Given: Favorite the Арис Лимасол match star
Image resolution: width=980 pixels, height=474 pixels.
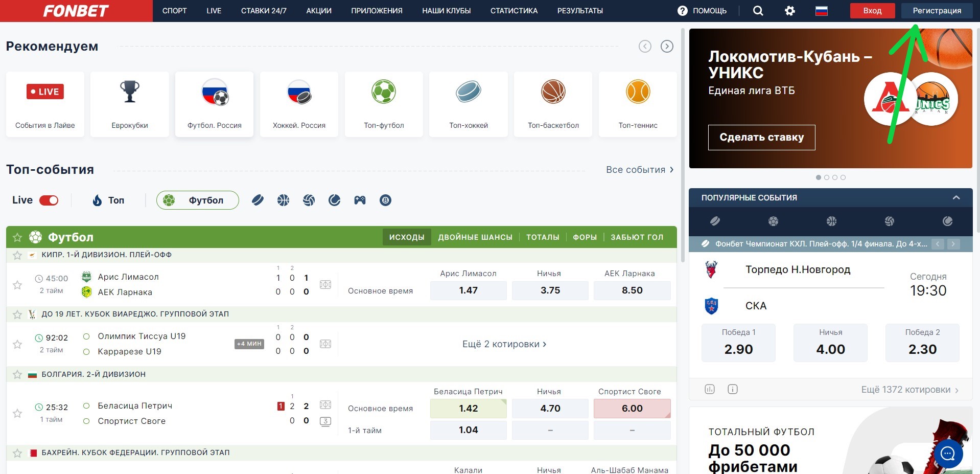Looking at the screenshot, I should [x=17, y=285].
